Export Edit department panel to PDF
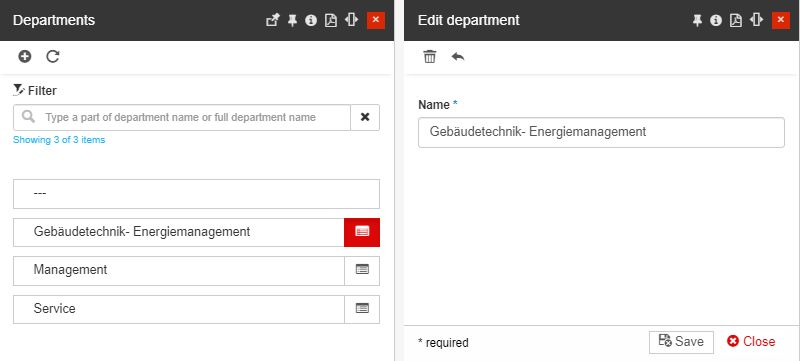 tap(736, 20)
